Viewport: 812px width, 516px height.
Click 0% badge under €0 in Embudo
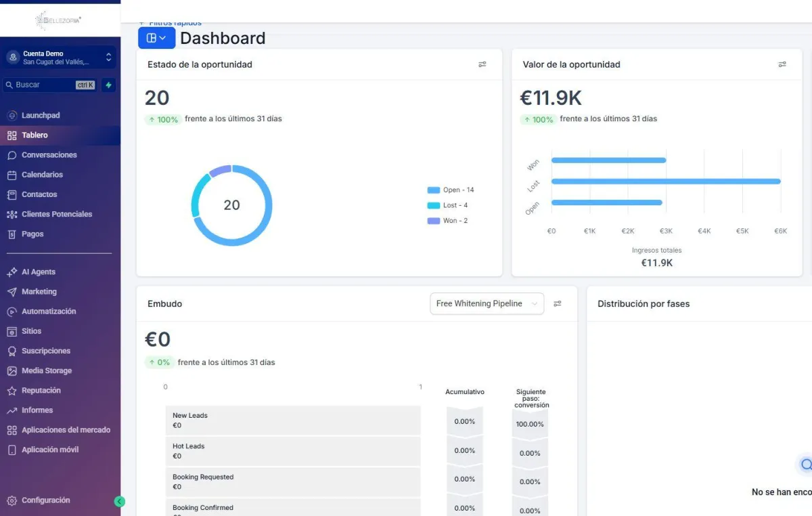[160, 362]
